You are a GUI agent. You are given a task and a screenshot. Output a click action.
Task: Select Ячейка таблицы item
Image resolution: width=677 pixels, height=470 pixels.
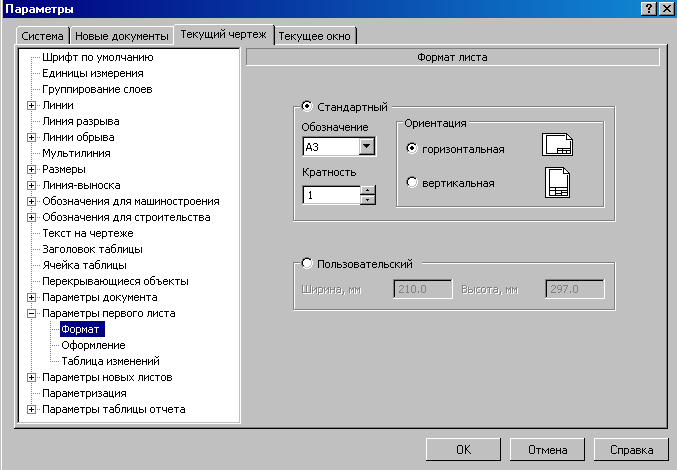point(84,265)
